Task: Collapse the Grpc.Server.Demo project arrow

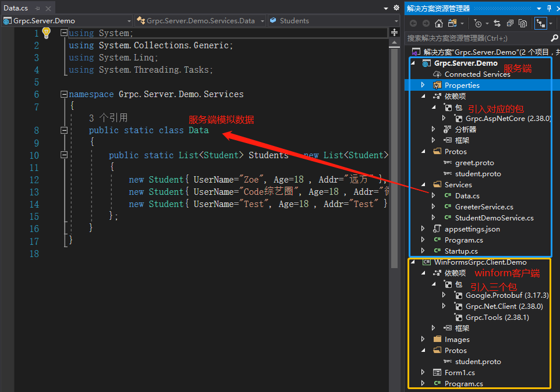Action: click(413, 63)
